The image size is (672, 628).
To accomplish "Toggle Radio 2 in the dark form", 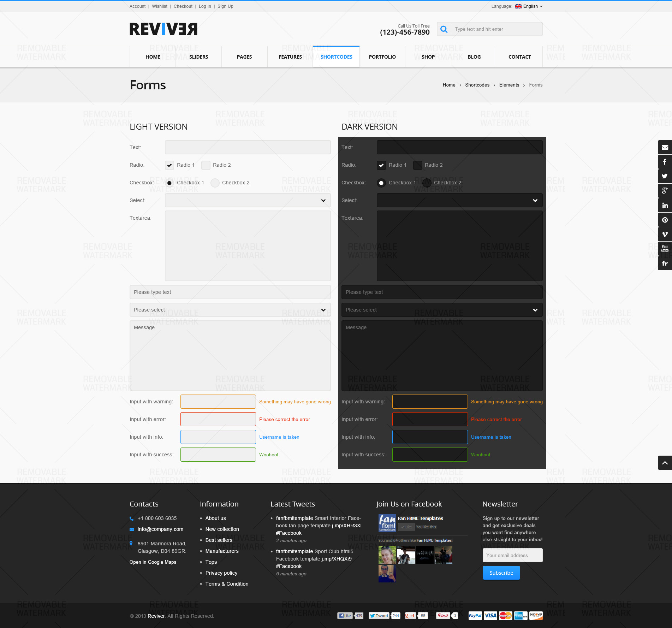I will [418, 165].
